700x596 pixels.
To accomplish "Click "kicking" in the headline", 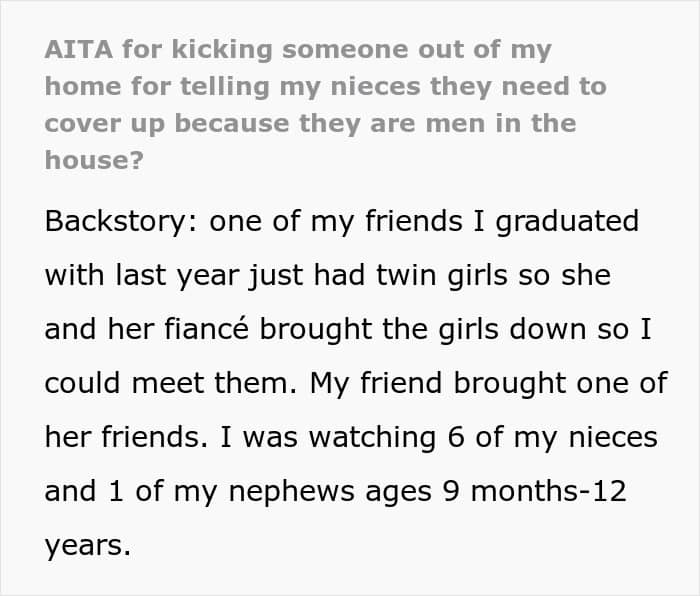I will pyautogui.click(x=222, y=50).
